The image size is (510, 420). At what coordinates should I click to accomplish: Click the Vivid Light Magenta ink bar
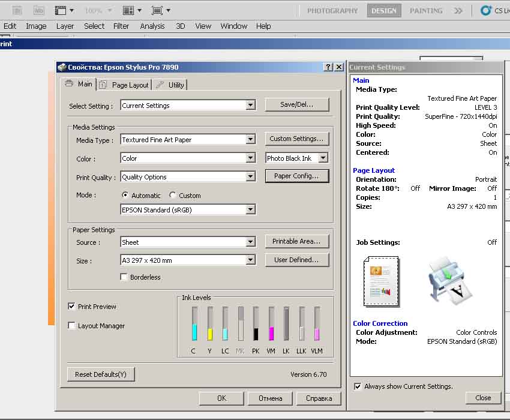(x=317, y=323)
